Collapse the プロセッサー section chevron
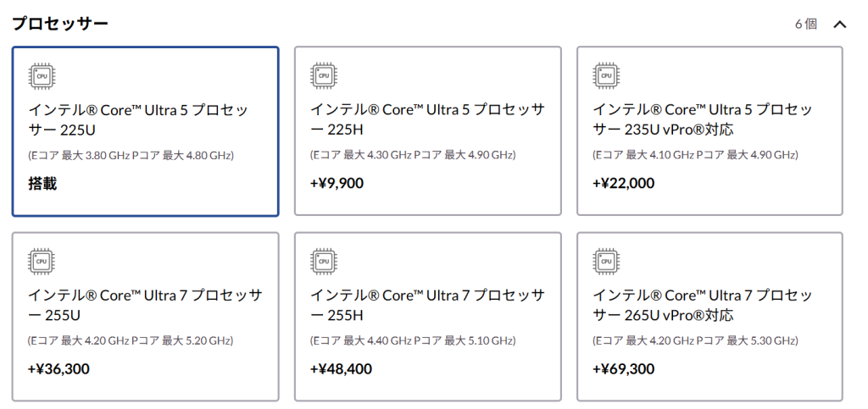 [x=840, y=25]
